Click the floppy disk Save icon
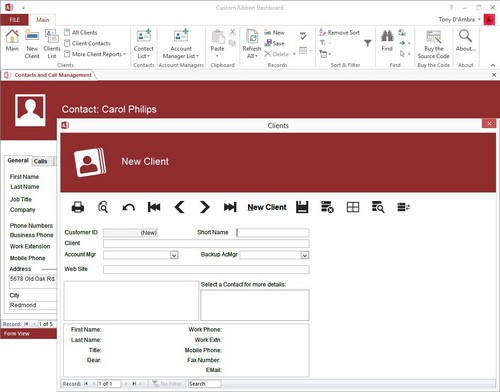The image size is (500, 392). pyautogui.click(x=302, y=207)
